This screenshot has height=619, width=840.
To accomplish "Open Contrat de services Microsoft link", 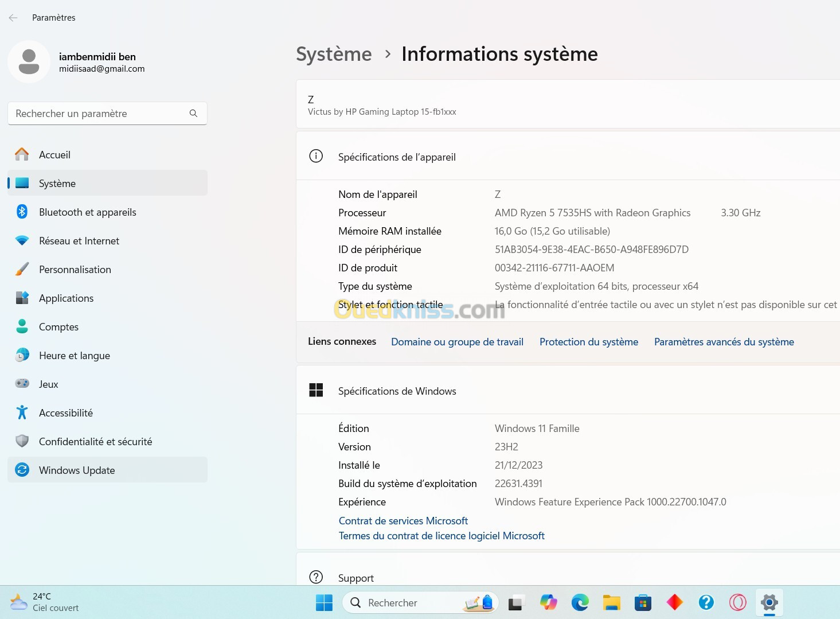I will tap(403, 521).
